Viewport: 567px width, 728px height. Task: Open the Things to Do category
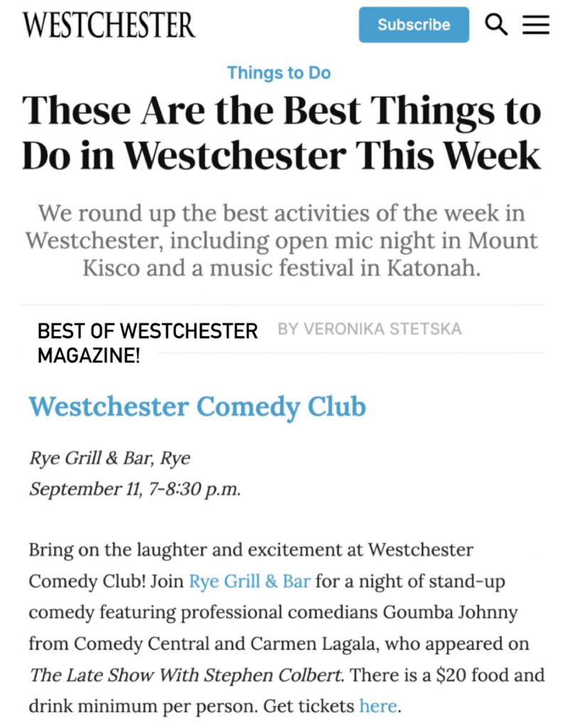pyautogui.click(x=279, y=73)
